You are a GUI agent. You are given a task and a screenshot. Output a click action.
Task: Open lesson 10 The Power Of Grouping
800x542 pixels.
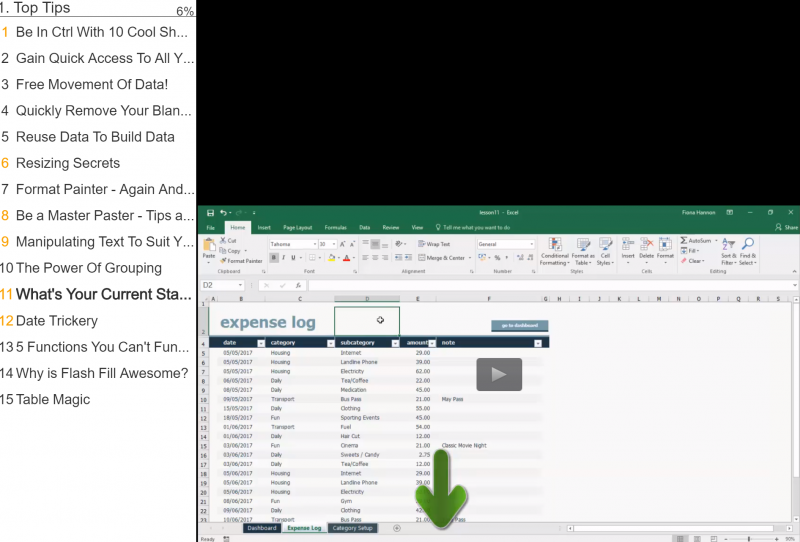point(81,268)
